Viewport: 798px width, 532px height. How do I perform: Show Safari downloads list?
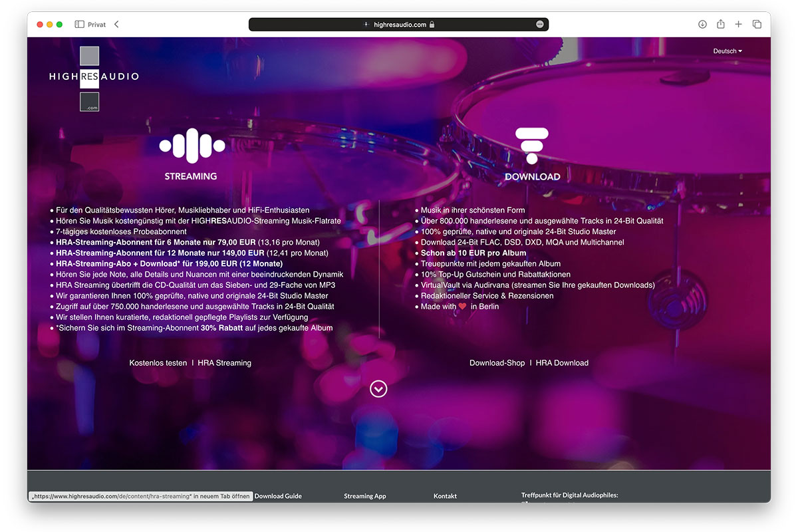(702, 25)
